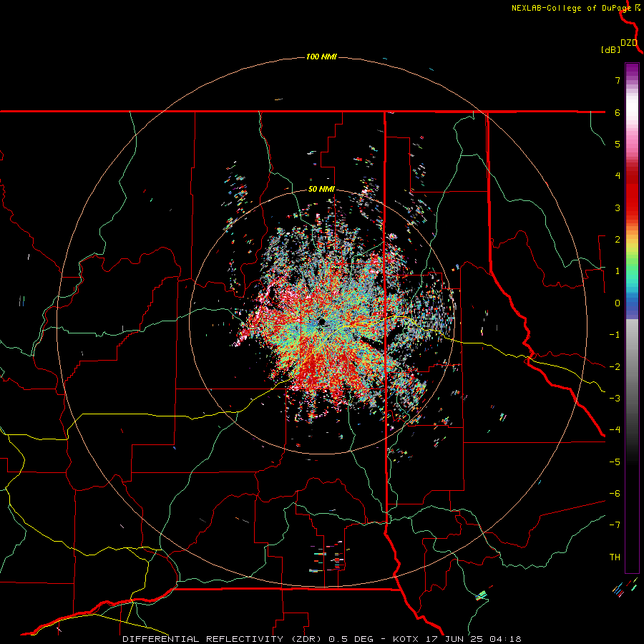
Task: Click the 50 NMI range ring label
Action: pos(321,190)
